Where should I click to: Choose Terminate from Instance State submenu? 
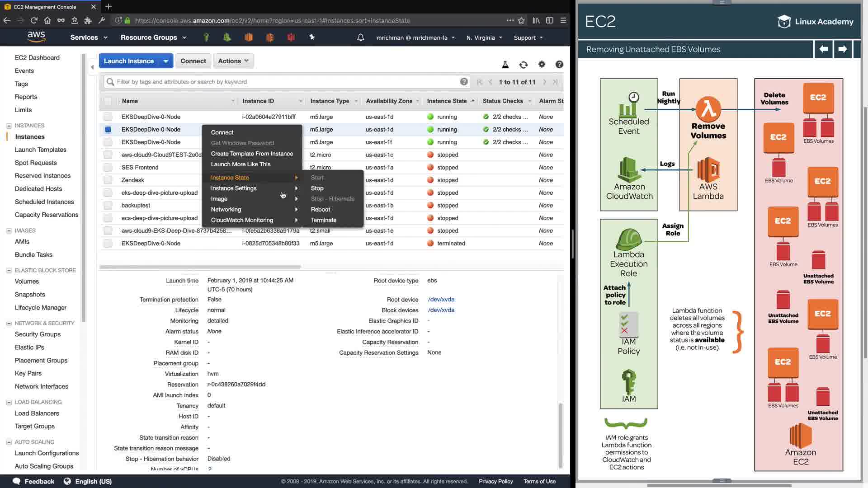(323, 220)
